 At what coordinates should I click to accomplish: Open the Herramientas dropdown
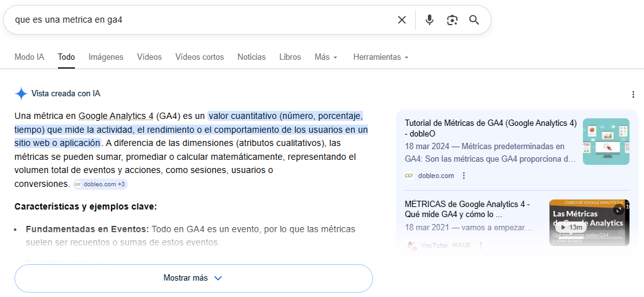tap(381, 57)
